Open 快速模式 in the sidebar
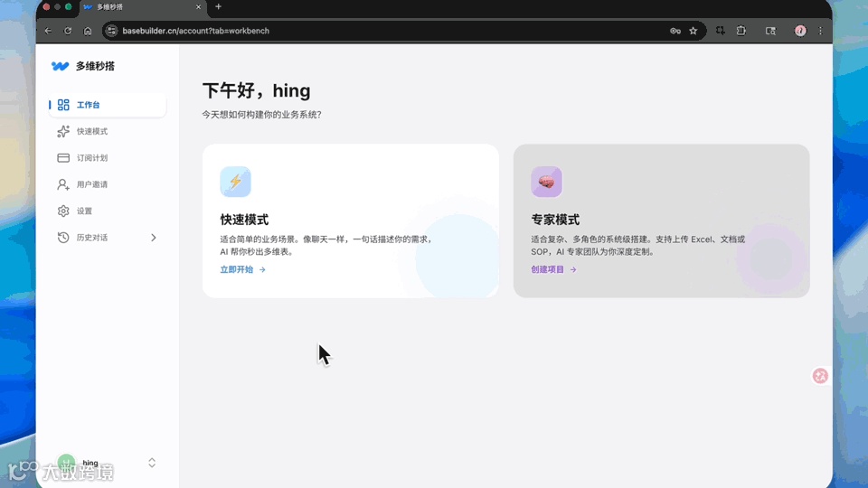 coord(108,131)
